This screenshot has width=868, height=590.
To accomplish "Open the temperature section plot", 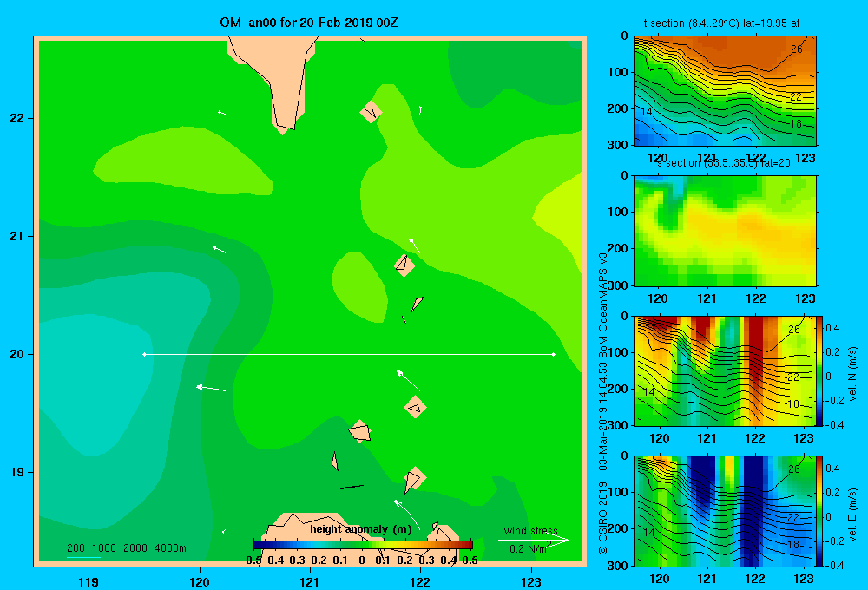I will [725, 91].
